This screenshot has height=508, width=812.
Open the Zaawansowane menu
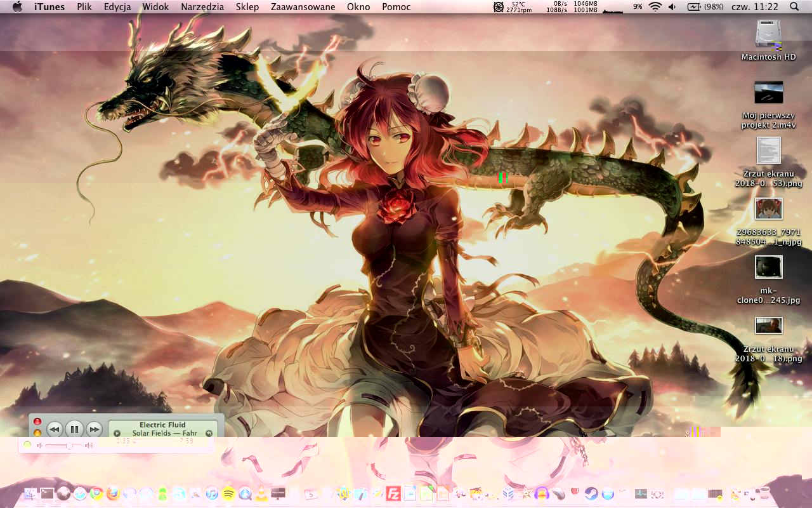pos(303,7)
